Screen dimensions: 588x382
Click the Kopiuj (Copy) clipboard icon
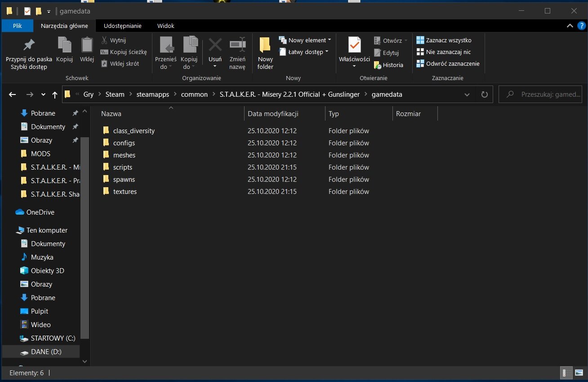65,45
